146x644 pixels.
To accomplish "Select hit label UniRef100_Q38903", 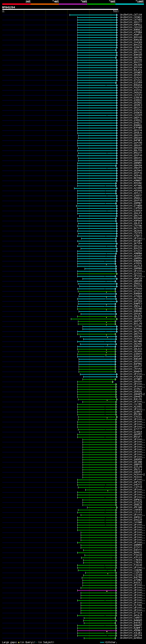I will tap(131, 354).
